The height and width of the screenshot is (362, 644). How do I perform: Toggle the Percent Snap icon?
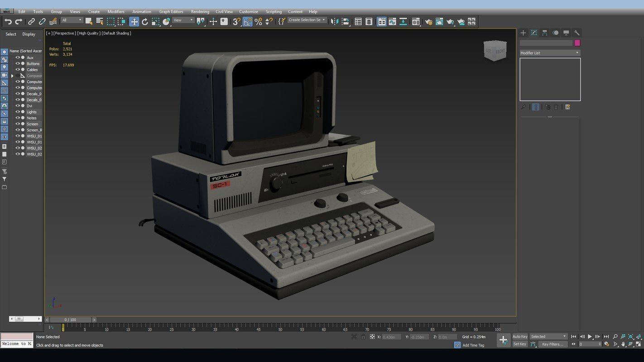tap(258, 21)
